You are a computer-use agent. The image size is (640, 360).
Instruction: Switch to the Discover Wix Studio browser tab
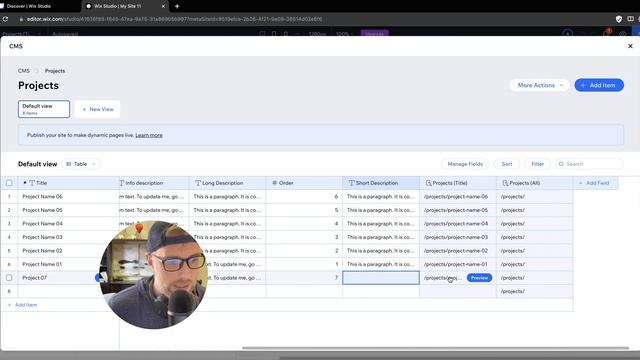click(x=29, y=6)
